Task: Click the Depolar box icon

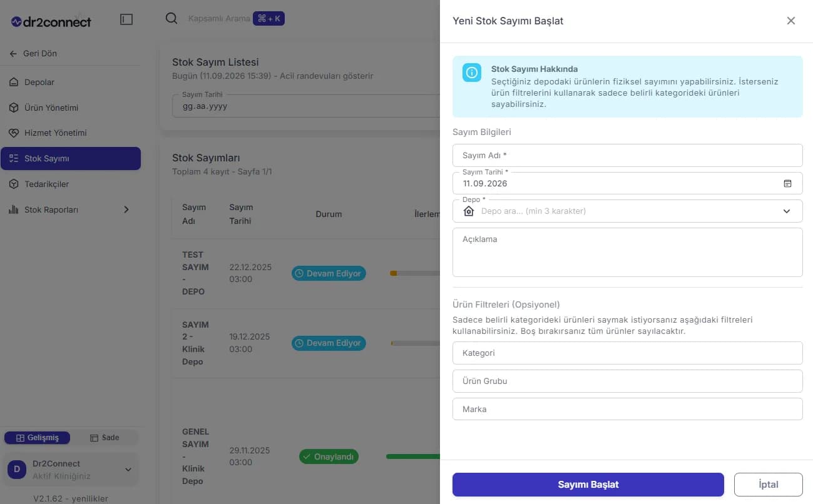Action: [x=14, y=83]
